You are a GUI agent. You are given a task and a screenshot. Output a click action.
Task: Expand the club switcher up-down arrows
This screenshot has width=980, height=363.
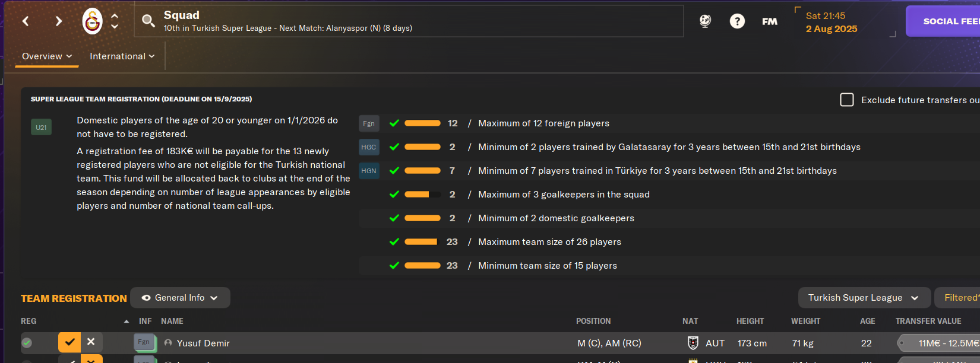pyautogui.click(x=115, y=21)
